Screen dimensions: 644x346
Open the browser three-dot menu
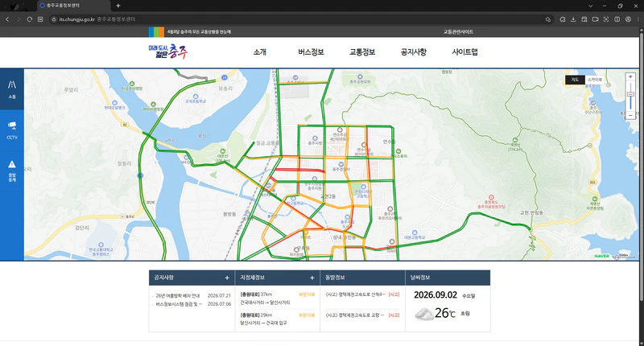pos(638,19)
